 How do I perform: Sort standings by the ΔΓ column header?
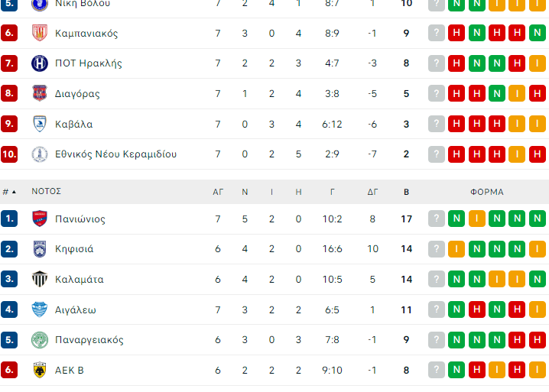click(372, 192)
